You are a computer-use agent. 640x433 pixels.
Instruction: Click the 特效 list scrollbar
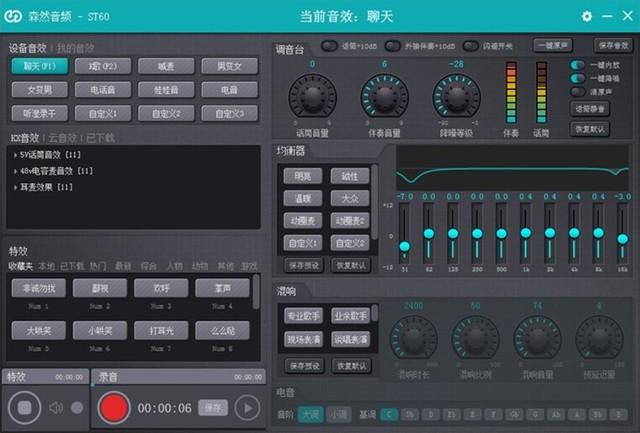click(256, 291)
